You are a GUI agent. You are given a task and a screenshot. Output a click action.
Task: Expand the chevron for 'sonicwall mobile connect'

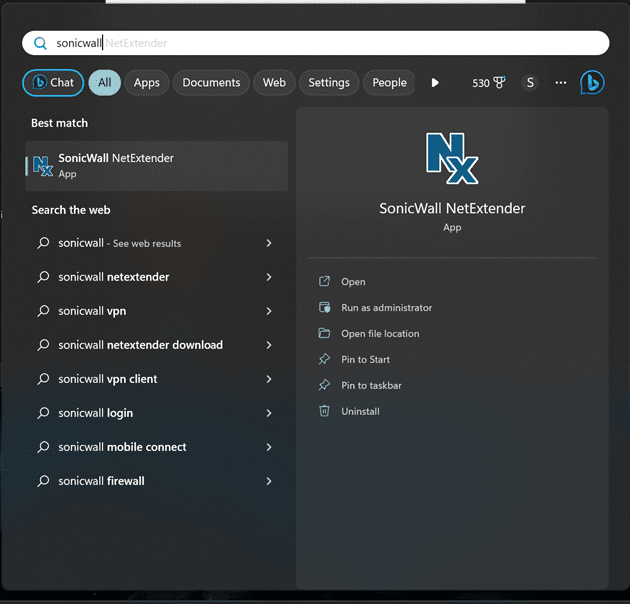(x=269, y=447)
